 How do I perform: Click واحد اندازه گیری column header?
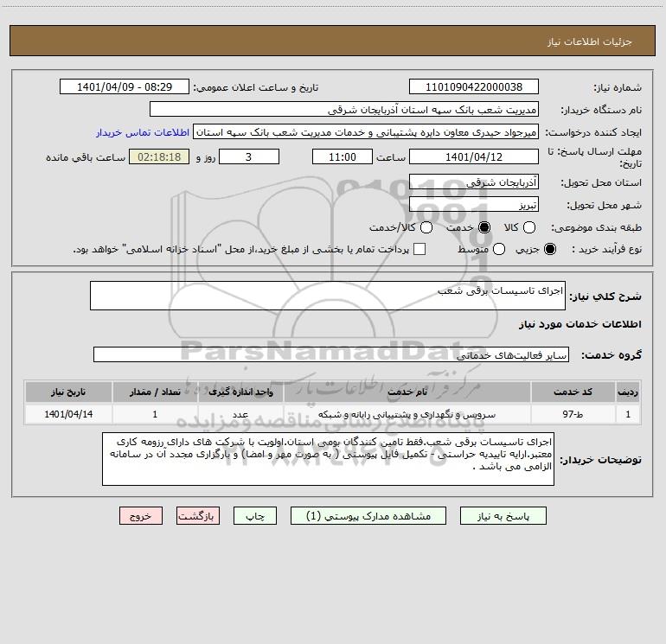[x=240, y=392]
